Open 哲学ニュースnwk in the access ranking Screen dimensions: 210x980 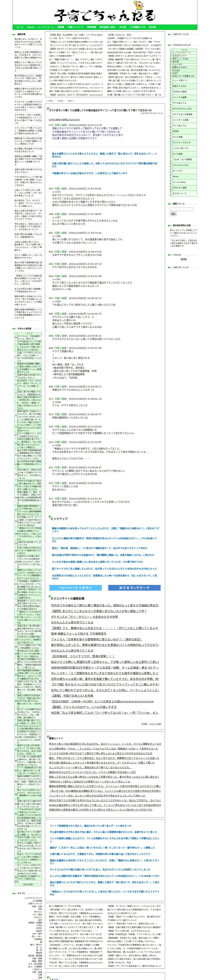(x=181, y=59)
